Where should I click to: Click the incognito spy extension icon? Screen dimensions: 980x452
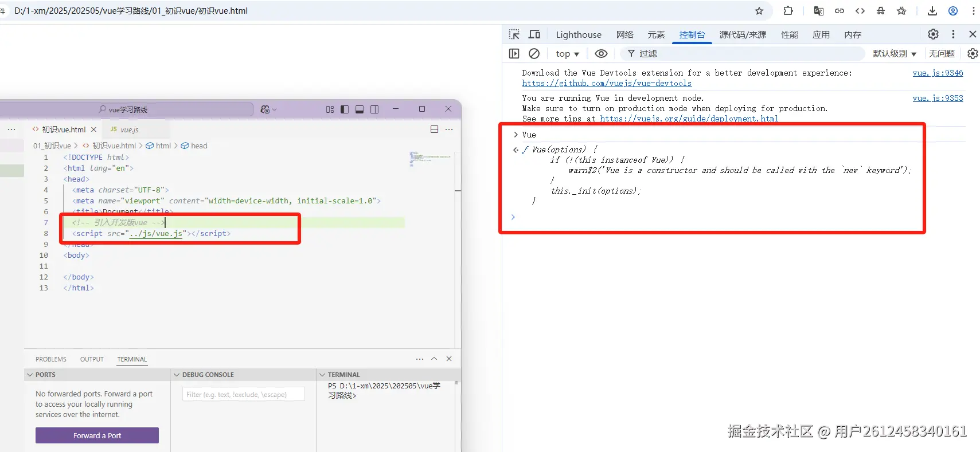[x=881, y=11]
